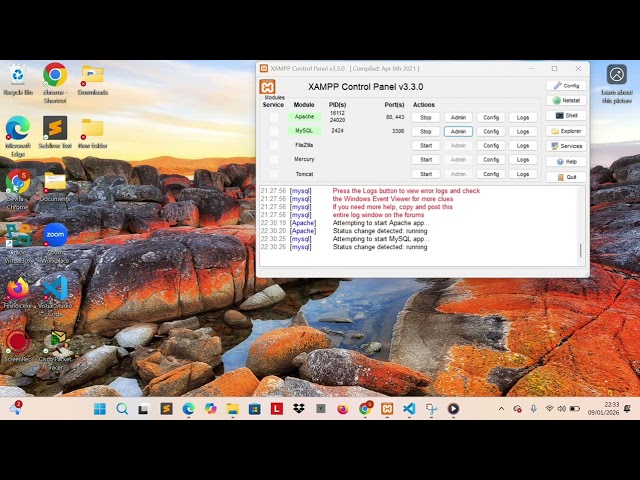
Task: Quit the XAMPP Control Panel
Action: (x=566, y=177)
